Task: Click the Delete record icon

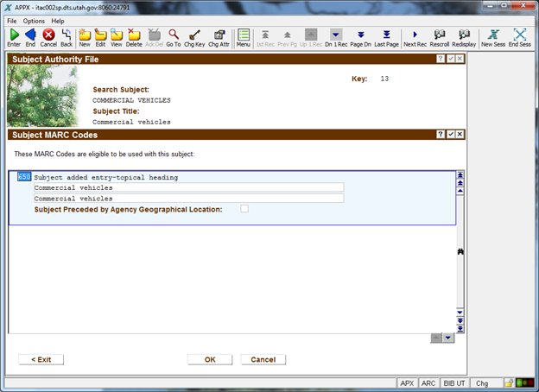Action: 134,36
